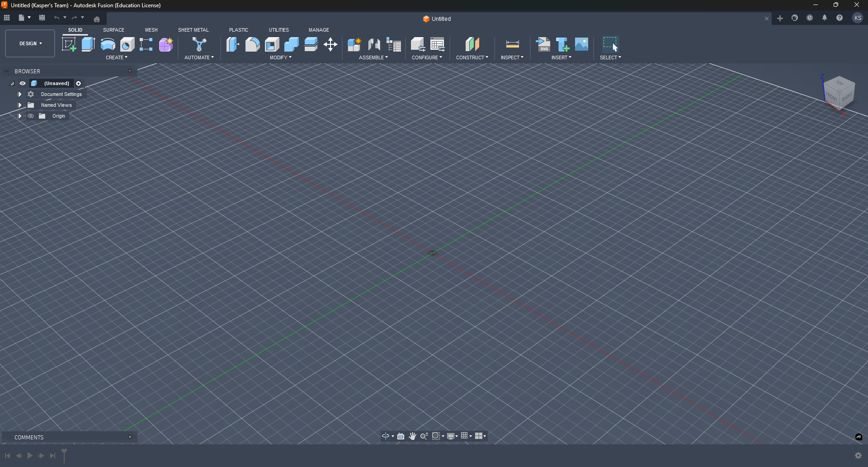Open the DESIGN workspace dropdown
The width and height of the screenshot is (868, 467).
29,43
